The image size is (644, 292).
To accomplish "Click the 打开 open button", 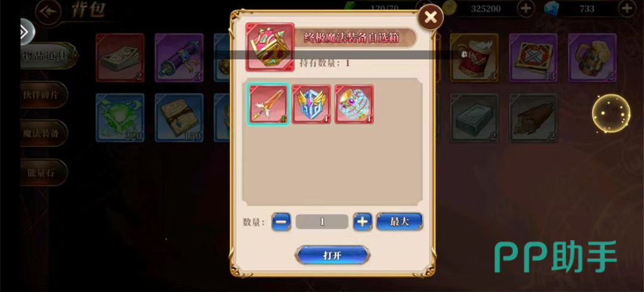I will 332,255.
